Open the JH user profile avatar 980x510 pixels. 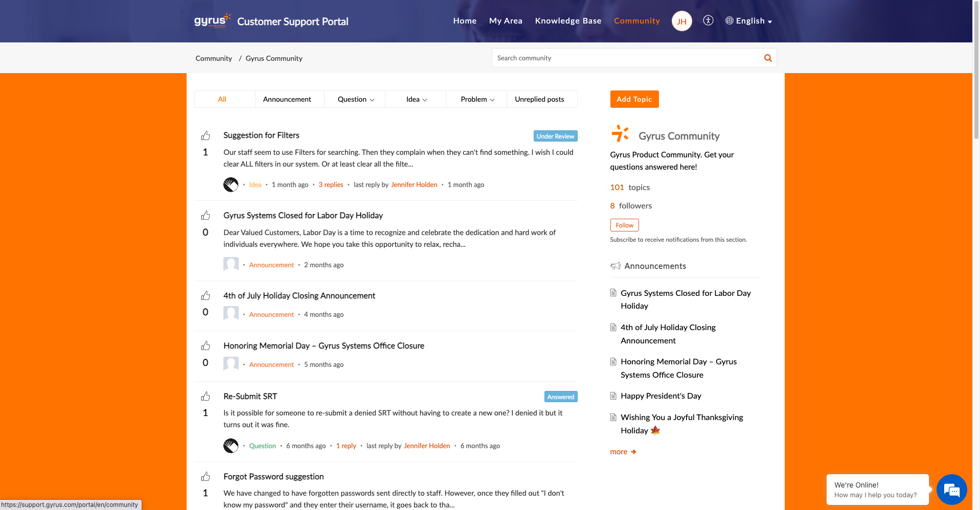pos(681,21)
